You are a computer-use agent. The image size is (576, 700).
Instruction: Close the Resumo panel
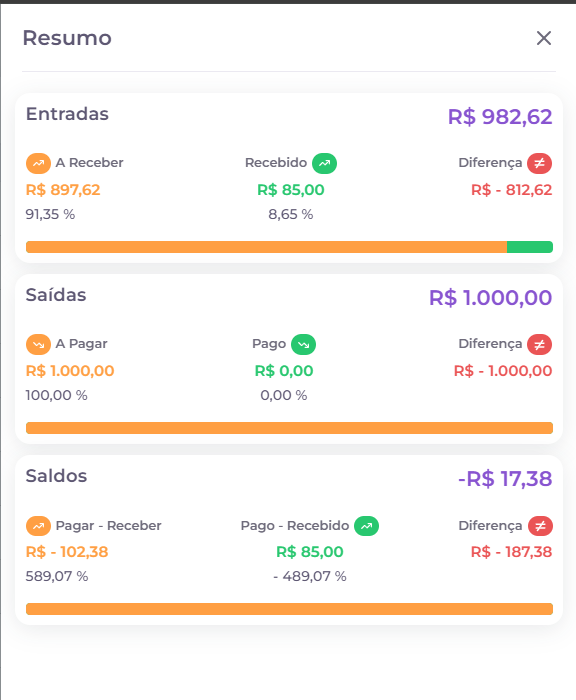point(543,38)
